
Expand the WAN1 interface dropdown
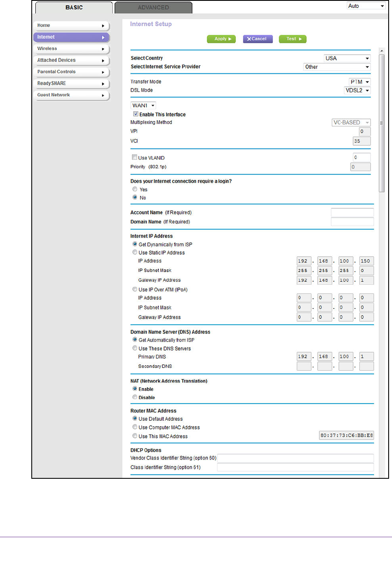pyautogui.click(x=143, y=106)
